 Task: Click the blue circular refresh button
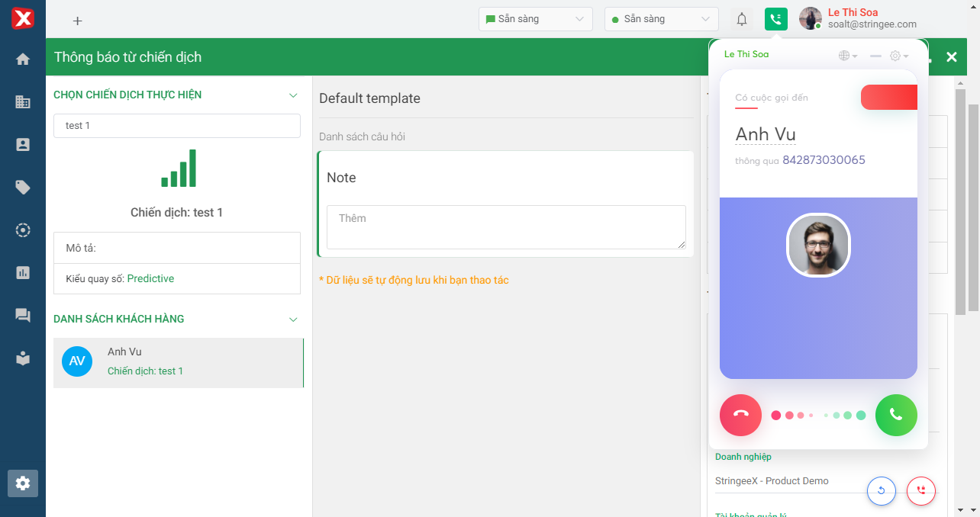(882, 490)
